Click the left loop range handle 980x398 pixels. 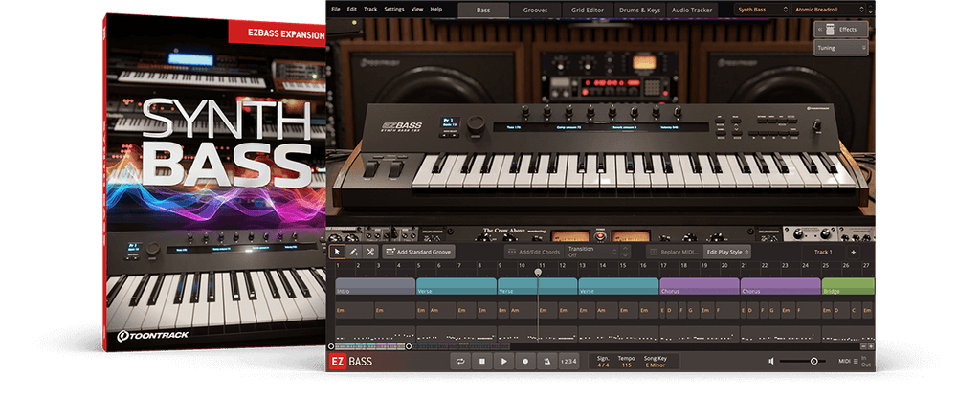(331, 346)
